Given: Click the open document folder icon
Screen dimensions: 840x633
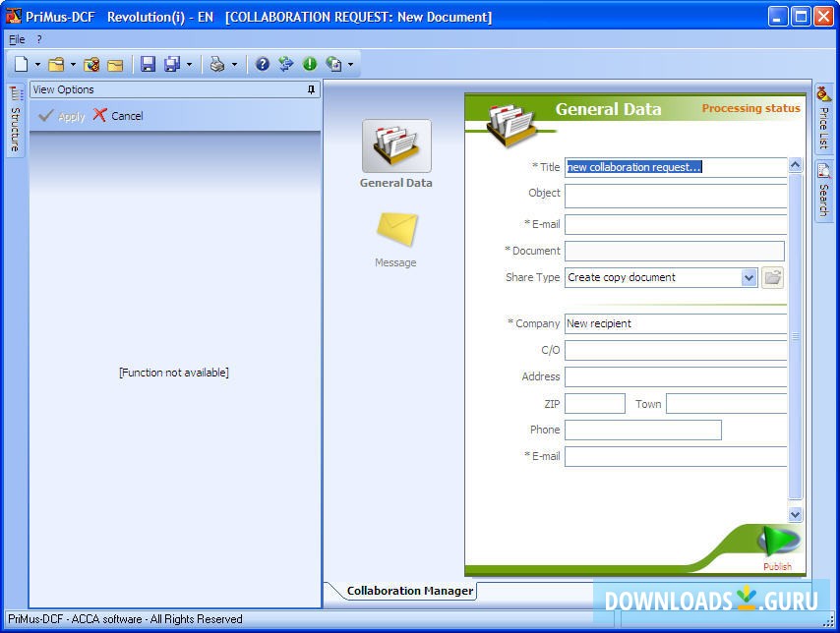Looking at the screenshot, I should point(56,64).
